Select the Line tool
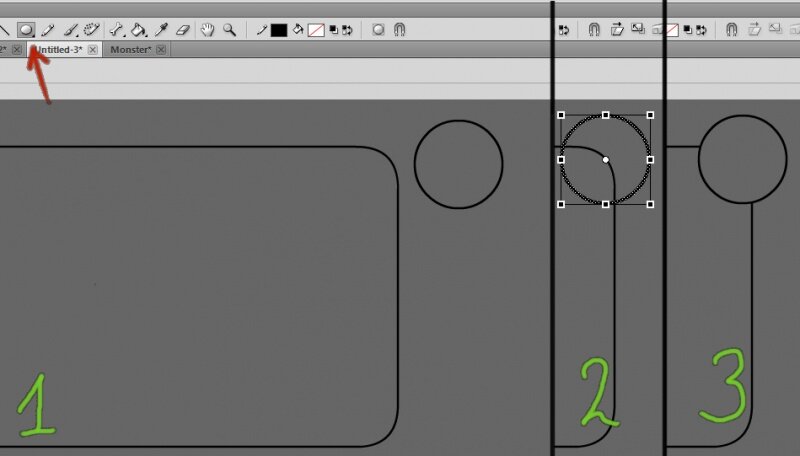The image size is (800, 456). (x=5, y=30)
